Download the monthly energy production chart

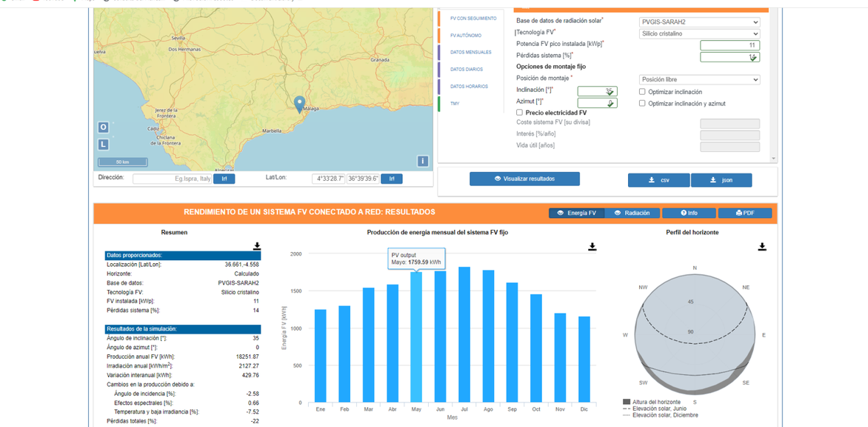click(x=592, y=246)
